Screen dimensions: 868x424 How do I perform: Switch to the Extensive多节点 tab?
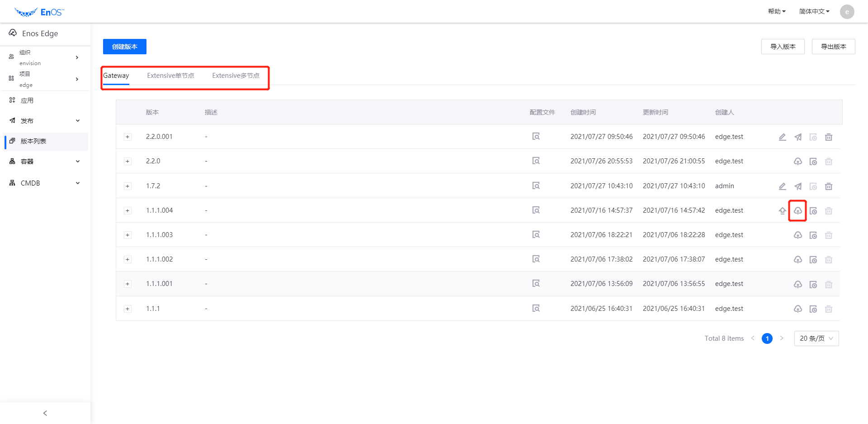pyautogui.click(x=236, y=76)
